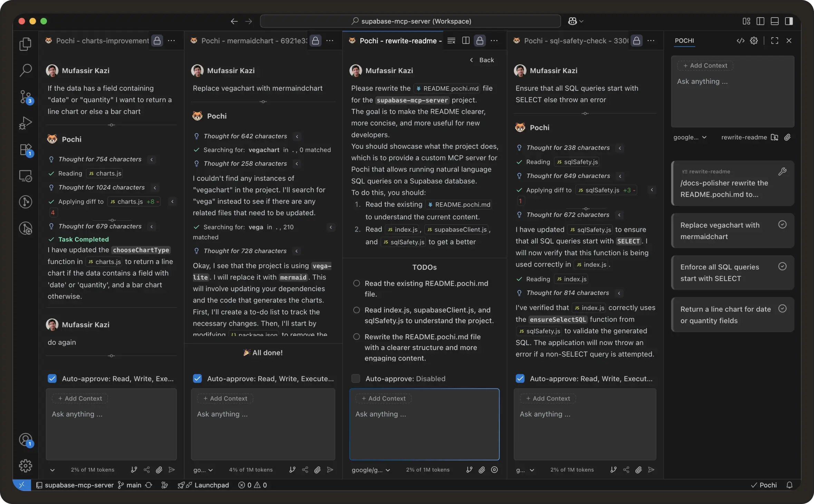
Task: Expand the 'Applying diff to charts.js' details
Action: coord(172,201)
